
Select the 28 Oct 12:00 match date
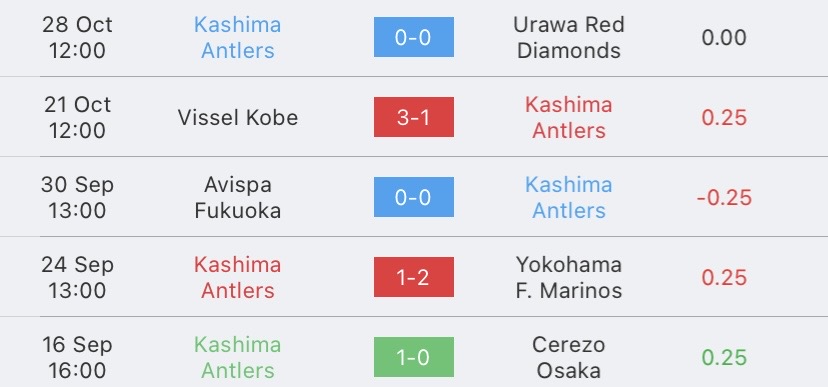(x=77, y=37)
